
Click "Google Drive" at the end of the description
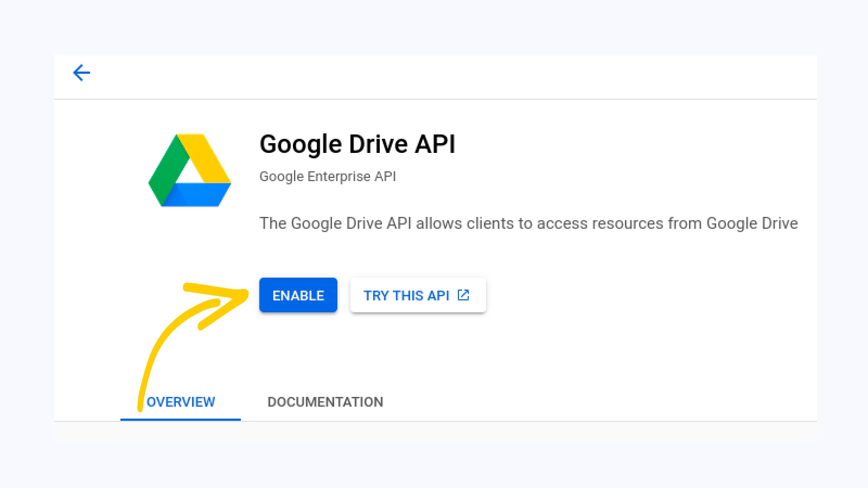752,223
